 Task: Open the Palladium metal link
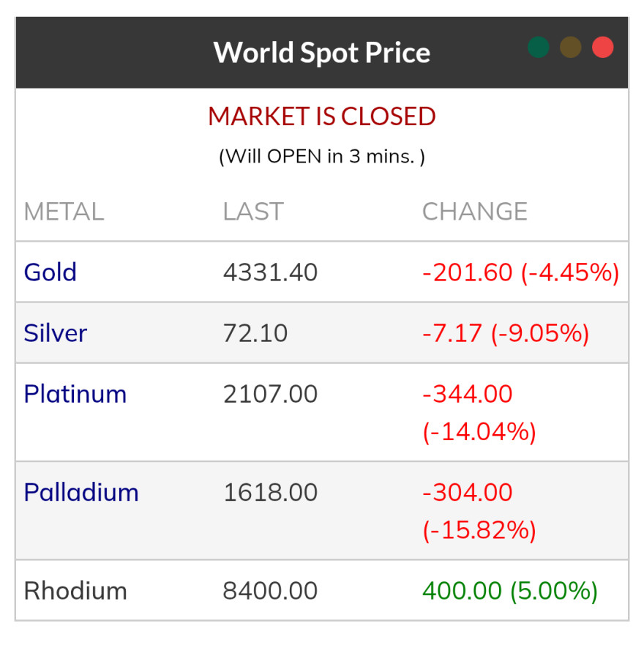pos(81,492)
